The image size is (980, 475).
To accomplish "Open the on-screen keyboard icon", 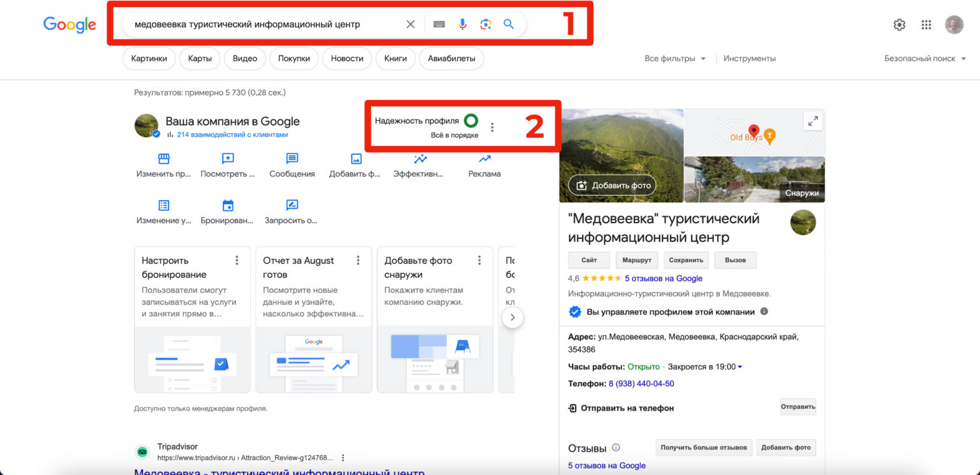I will click(x=439, y=24).
